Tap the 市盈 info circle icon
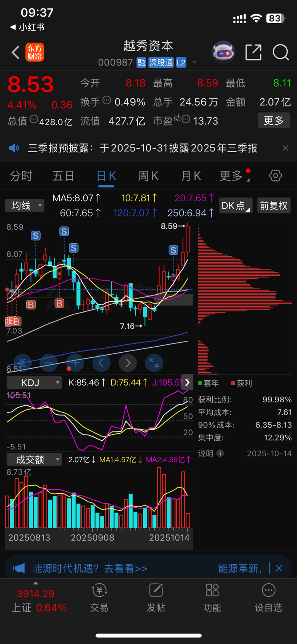This screenshot has width=297, height=644. point(186,119)
